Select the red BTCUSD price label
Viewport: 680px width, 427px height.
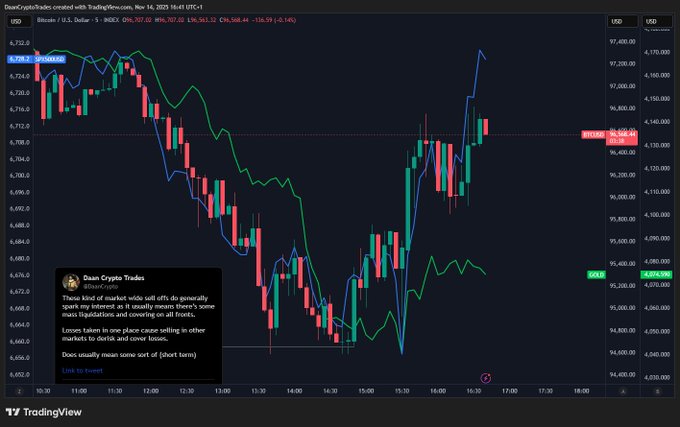pyautogui.click(x=593, y=135)
